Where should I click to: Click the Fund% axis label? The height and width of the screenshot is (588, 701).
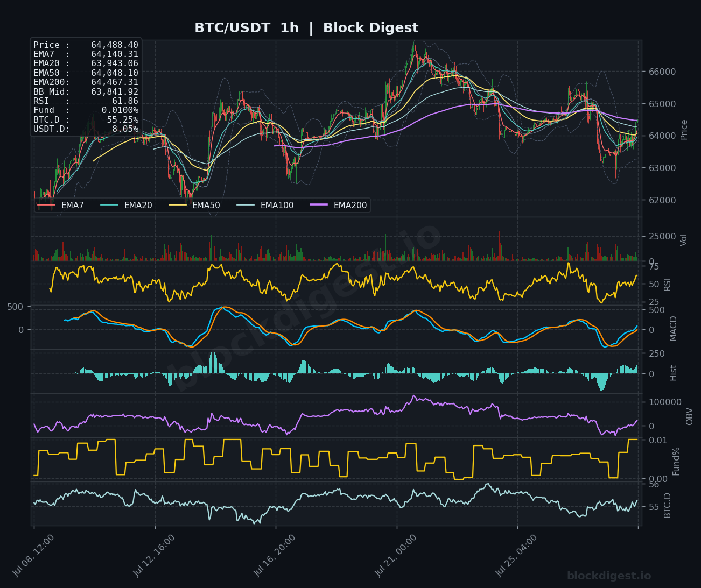[x=676, y=461]
